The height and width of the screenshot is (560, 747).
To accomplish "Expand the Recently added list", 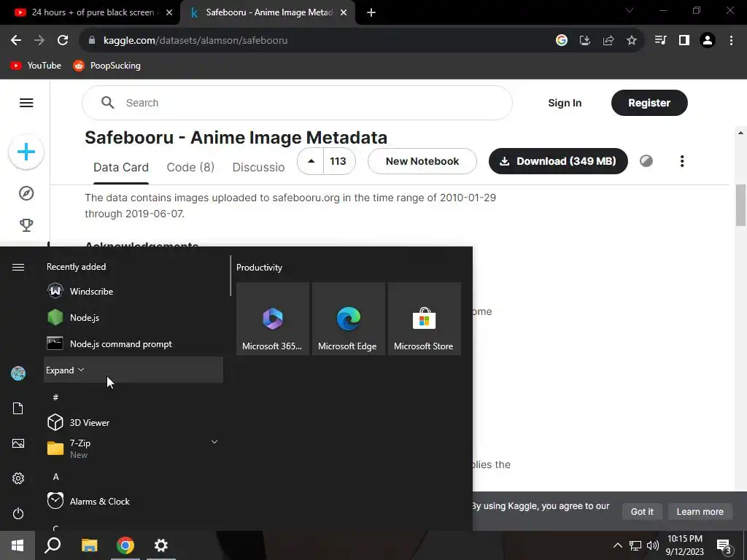I will (x=133, y=370).
